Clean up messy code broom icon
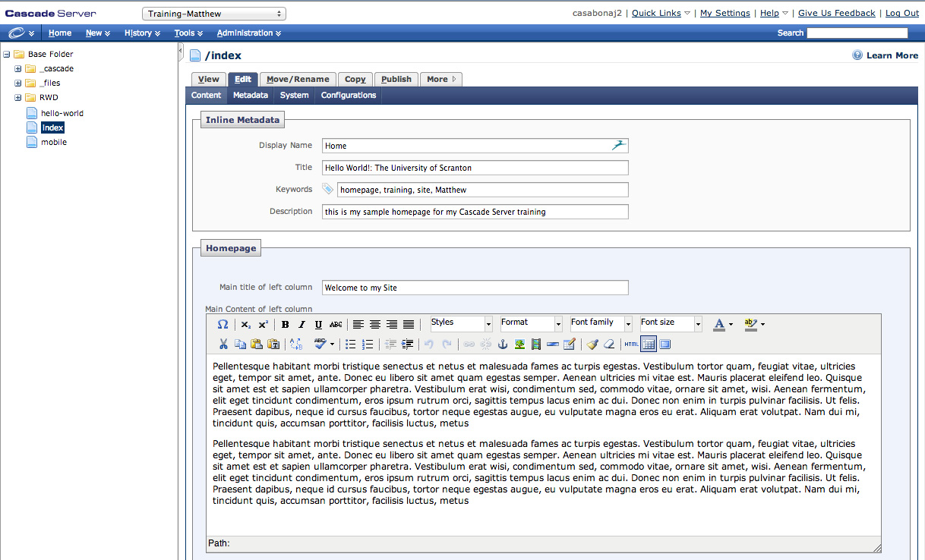Viewport: 925px width, 560px height. pos(592,344)
